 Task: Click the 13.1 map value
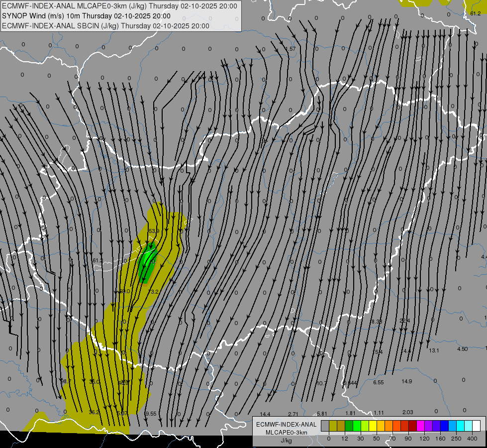click(434, 350)
